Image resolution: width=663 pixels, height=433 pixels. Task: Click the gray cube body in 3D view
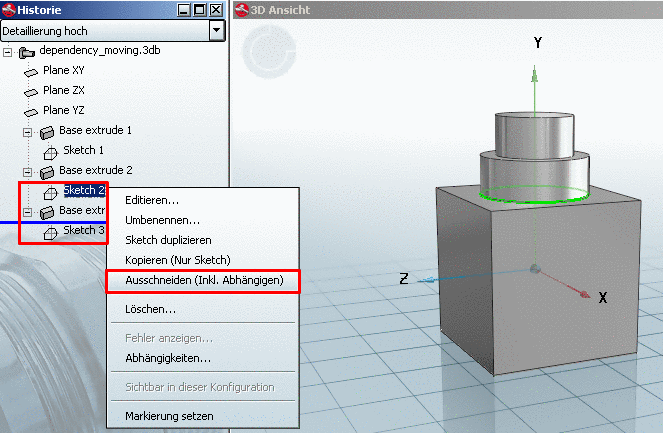coord(538,281)
